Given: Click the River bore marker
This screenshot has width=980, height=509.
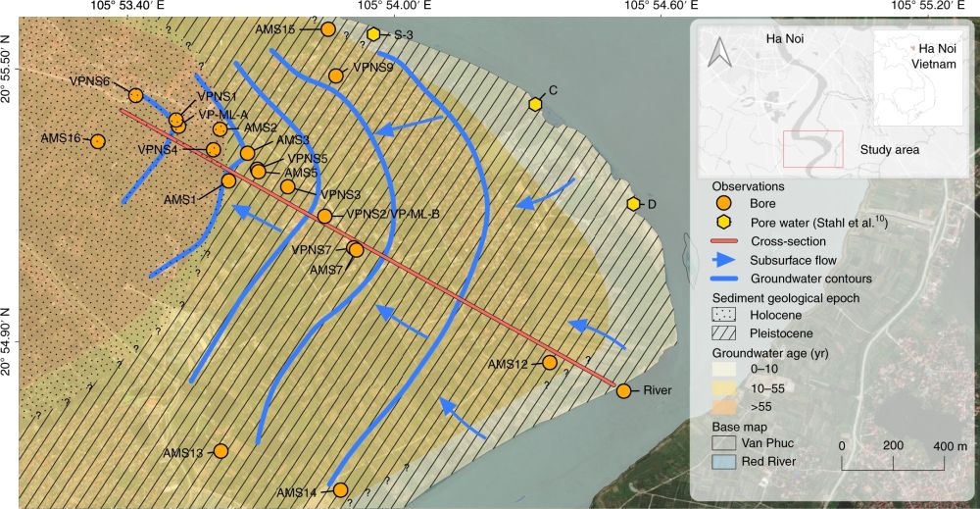Looking at the screenshot, I should point(623,391).
